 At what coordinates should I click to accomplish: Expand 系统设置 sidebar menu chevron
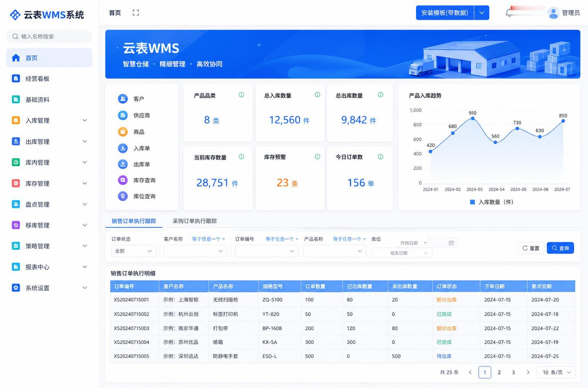85,288
